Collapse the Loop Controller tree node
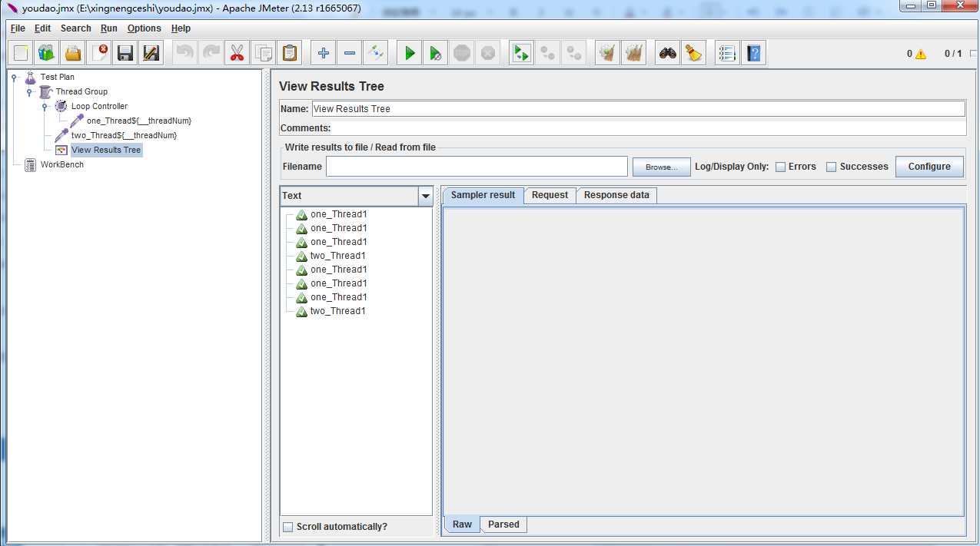This screenshot has height=546, width=980. [x=45, y=107]
